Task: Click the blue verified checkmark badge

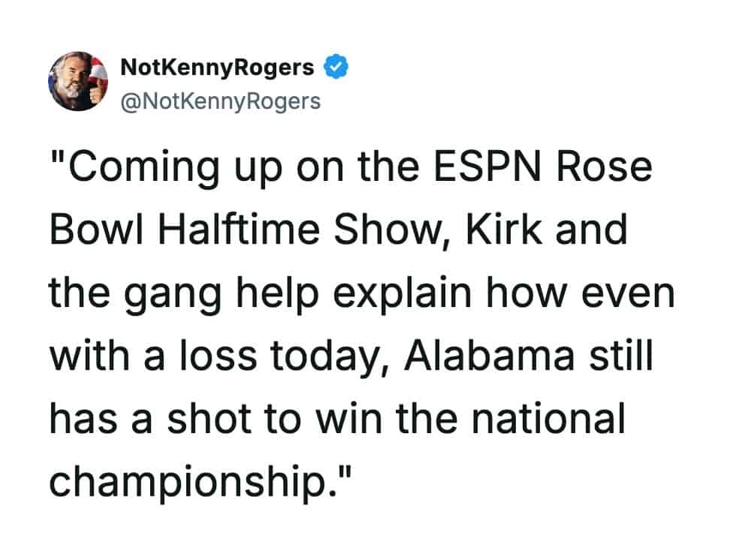Action: pyautogui.click(x=335, y=68)
